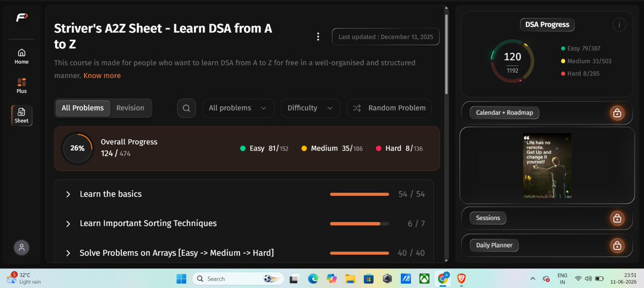This screenshot has height=288, width=644.
Task: Click the 124 / 474 overall count
Action: 116,153
